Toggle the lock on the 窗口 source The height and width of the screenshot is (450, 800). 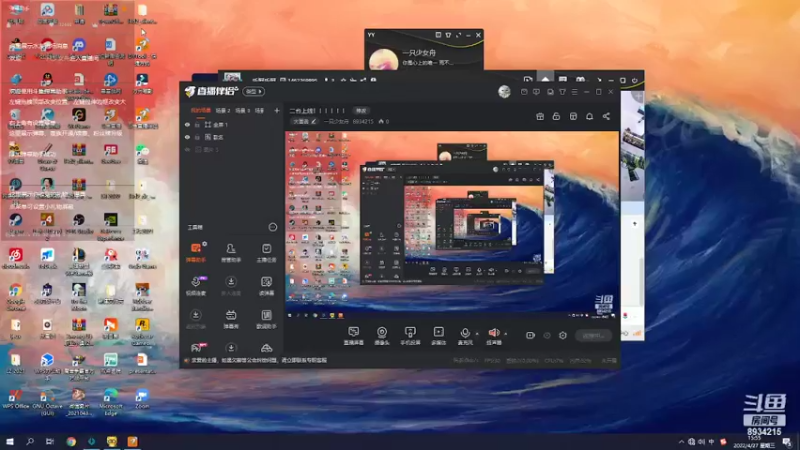point(197,137)
